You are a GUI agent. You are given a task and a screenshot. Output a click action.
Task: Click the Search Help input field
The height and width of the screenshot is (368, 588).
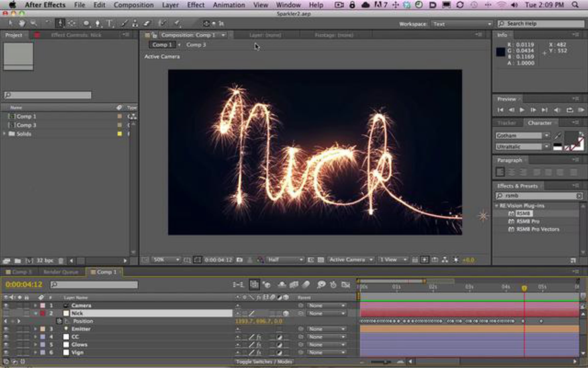(x=541, y=24)
